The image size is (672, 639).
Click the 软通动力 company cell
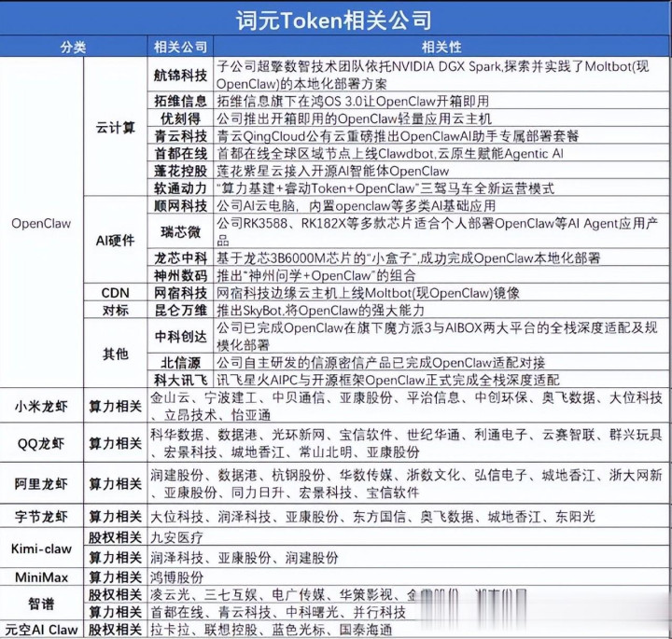coord(180,188)
